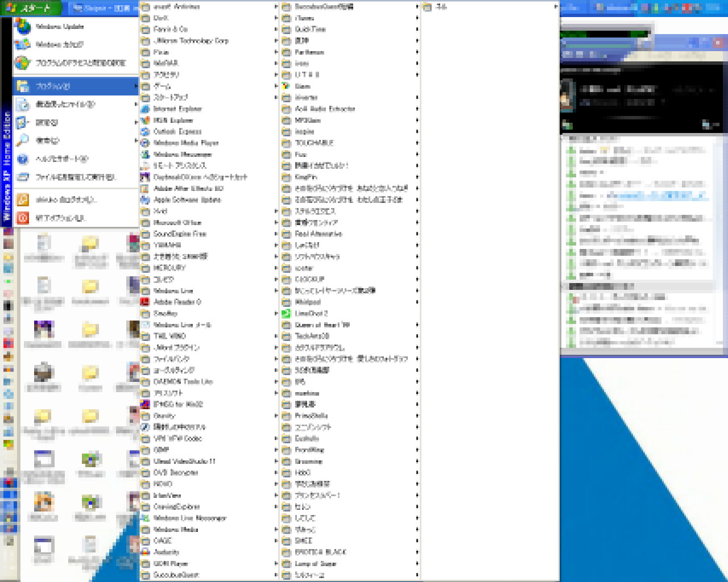Run Apple Software Update
Viewport: 728px width, 582px height.
coord(187,199)
